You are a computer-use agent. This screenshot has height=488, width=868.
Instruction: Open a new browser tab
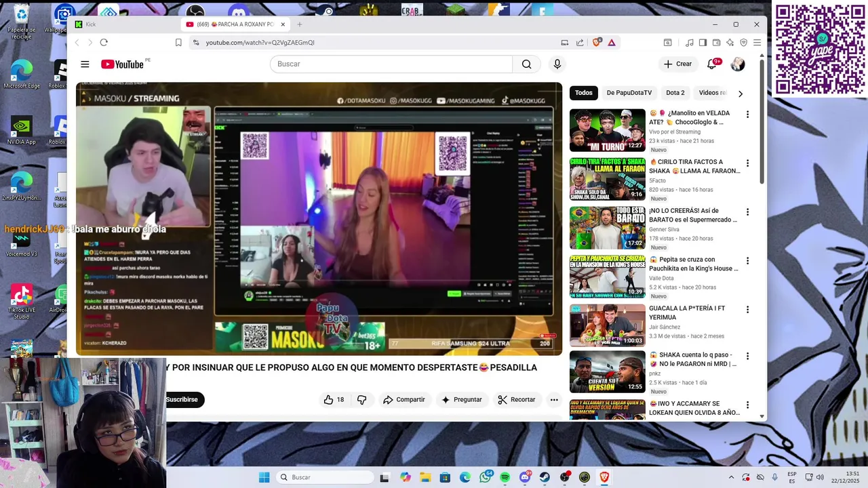(300, 24)
